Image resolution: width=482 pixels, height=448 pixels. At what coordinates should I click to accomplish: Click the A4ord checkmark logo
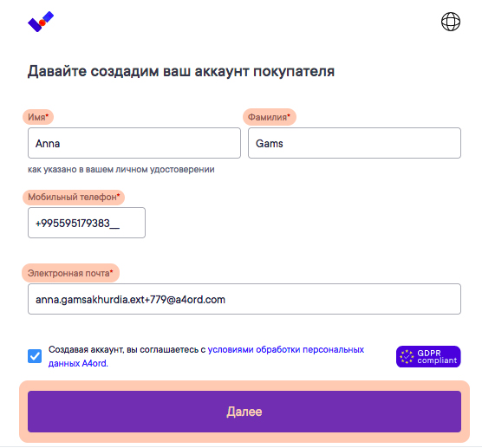point(41,22)
